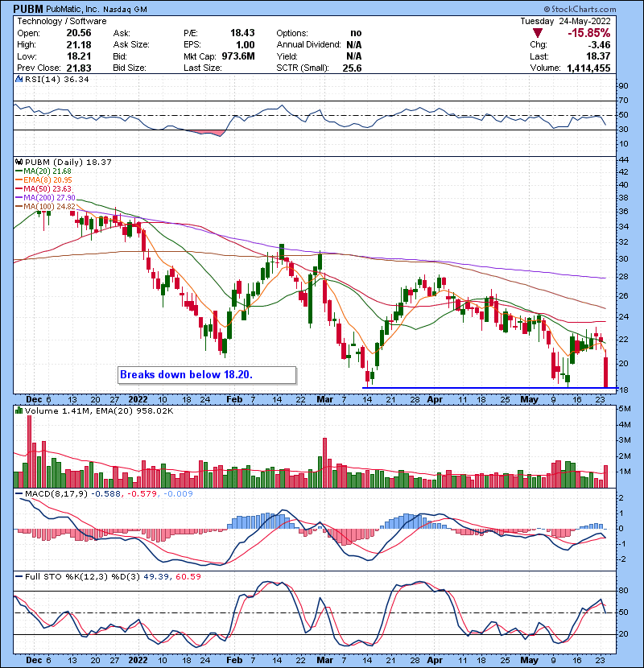Click the -15.85% percent change value
Viewport: 644px width, 668px height.
pyautogui.click(x=588, y=33)
